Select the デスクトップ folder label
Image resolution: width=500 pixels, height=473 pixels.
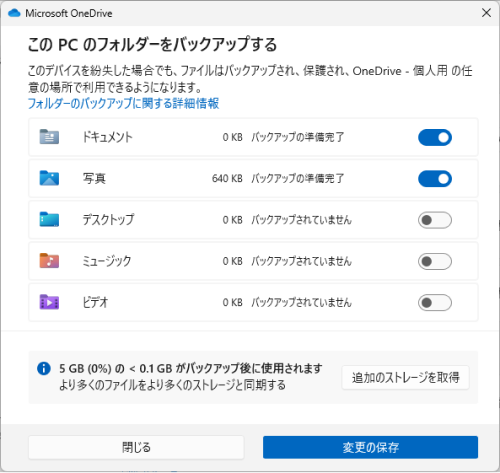tap(108, 220)
